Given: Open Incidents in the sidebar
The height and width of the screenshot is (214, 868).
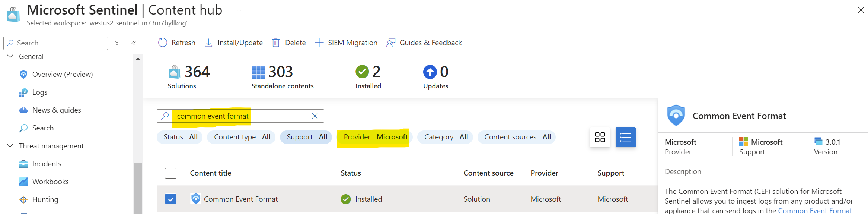Looking at the screenshot, I should coord(47,164).
